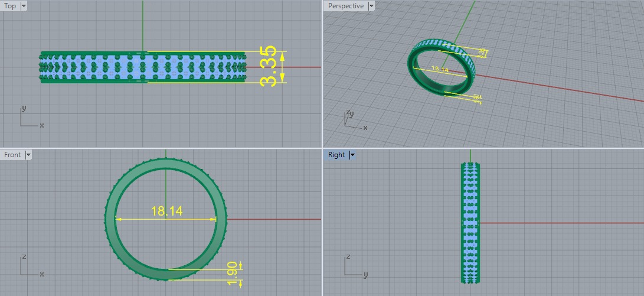Activate the Top viewport title label

point(10,6)
